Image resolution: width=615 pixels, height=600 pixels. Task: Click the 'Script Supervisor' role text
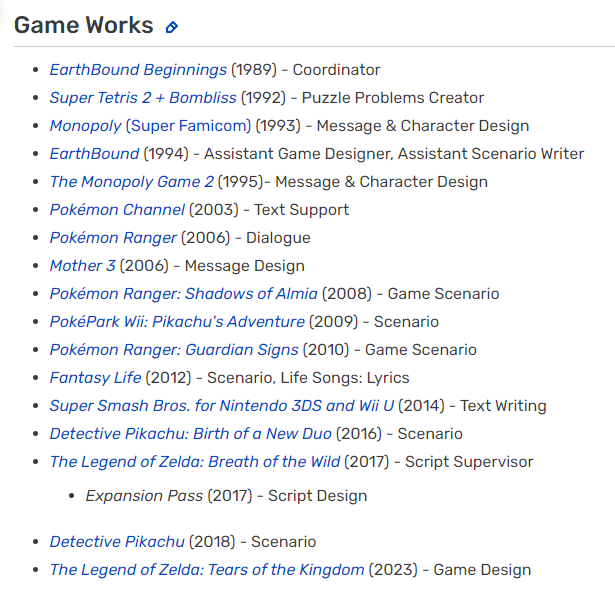(469, 462)
